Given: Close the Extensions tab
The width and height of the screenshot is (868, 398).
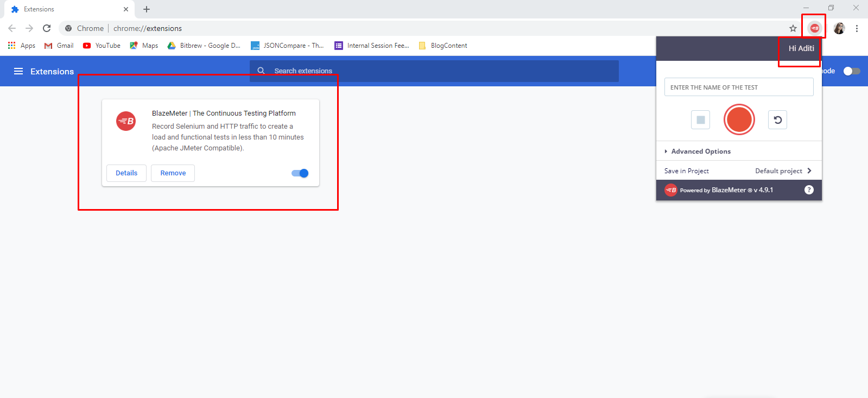Looking at the screenshot, I should [x=126, y=9].
